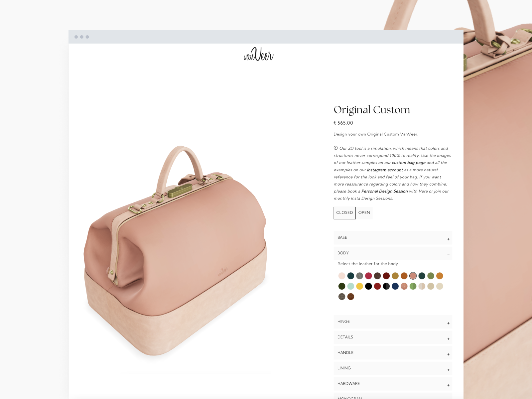This screenshot has width=532, height=399.
Task: Expand the BASE section
Action: click(x=393, y=238)
